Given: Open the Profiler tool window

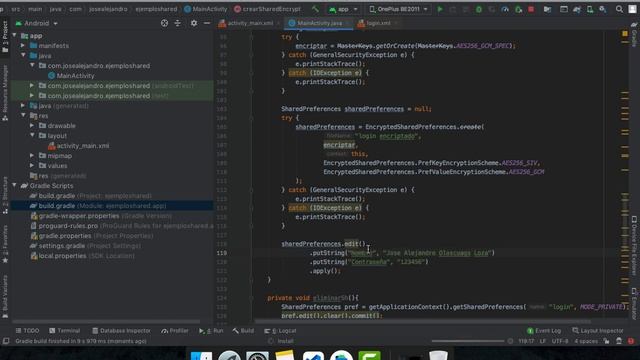Looking at the screenshot, I should (175, 331).
